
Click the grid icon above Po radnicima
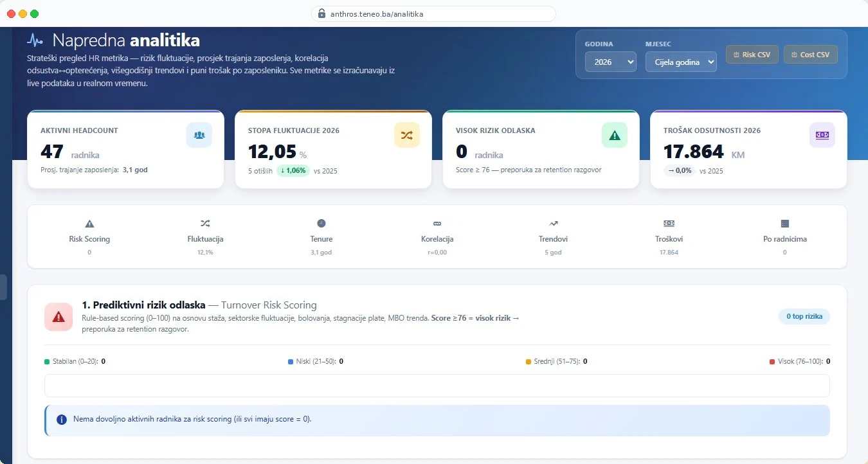(x=784, y=223)
